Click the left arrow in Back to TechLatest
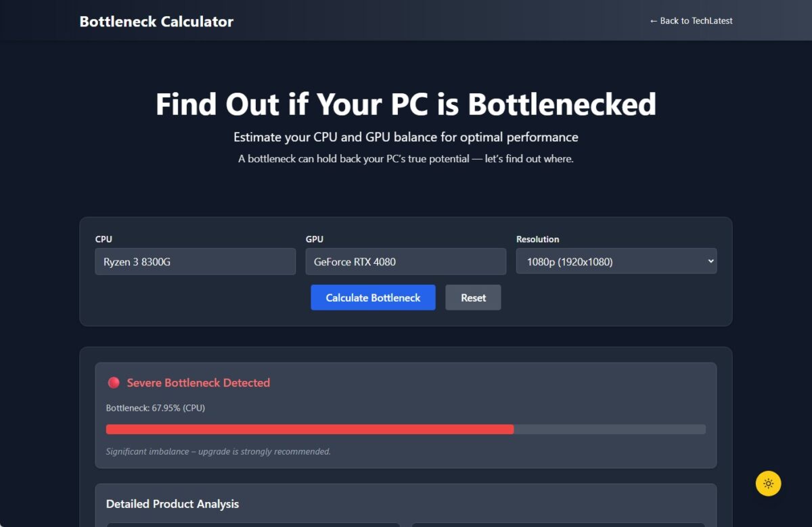This screenshot has height=527, width=812. pyautogui.click(x=653, y=20)
